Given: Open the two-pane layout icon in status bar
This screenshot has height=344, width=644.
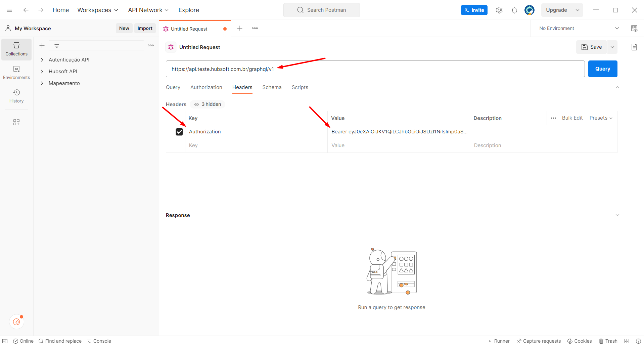Looking at the screenshot, I should click(x=627, y=341).
